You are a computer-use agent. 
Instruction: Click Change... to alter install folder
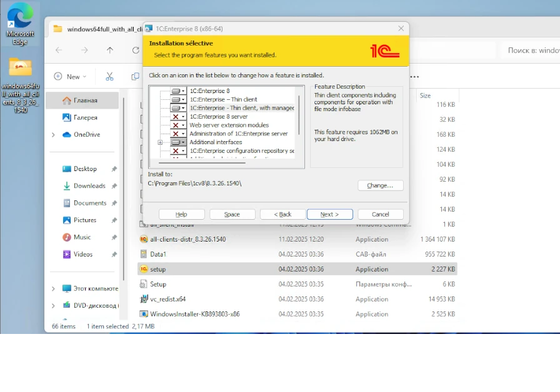coord(381,185)
